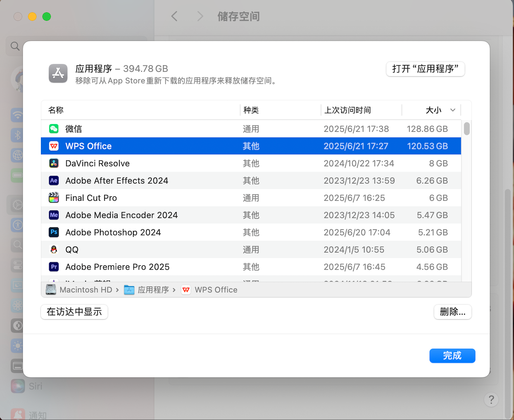
Task: Click the forward arrow in 储存空间 toolbar
Action: click(x=200, y=17)
